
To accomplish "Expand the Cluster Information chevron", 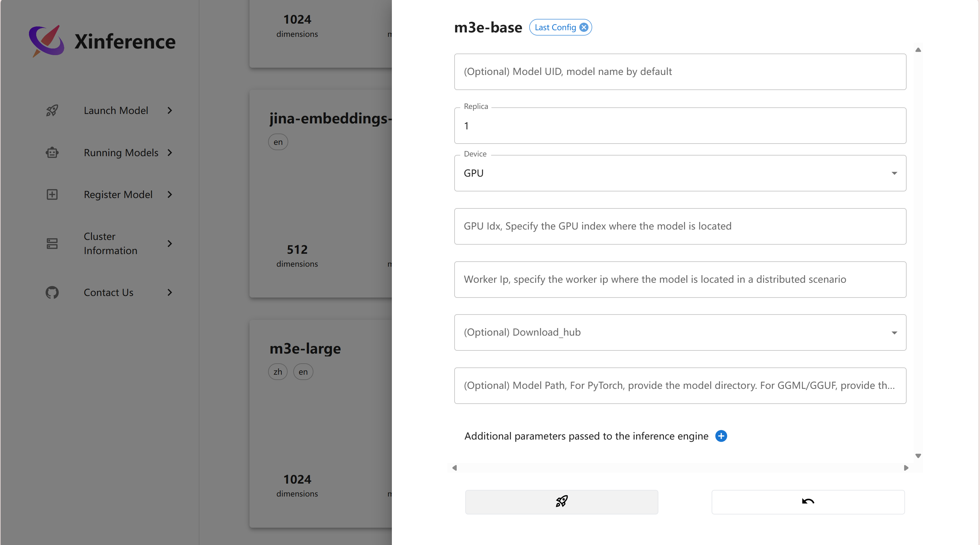I will pos(170,243).
